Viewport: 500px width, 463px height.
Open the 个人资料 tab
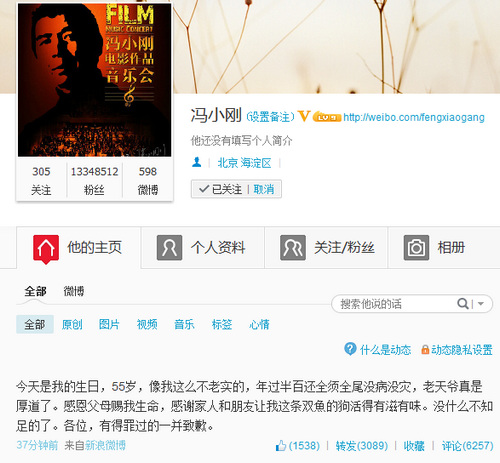[203, 248]
